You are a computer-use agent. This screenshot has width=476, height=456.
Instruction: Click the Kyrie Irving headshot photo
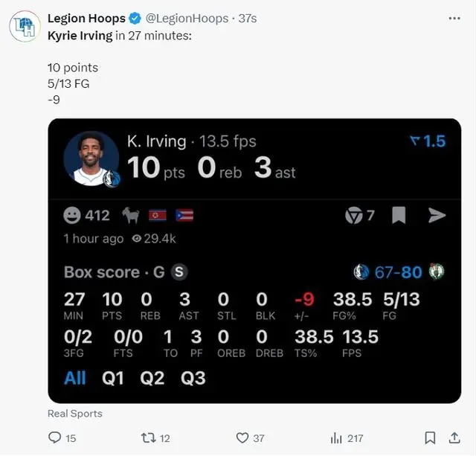[91, 158]
